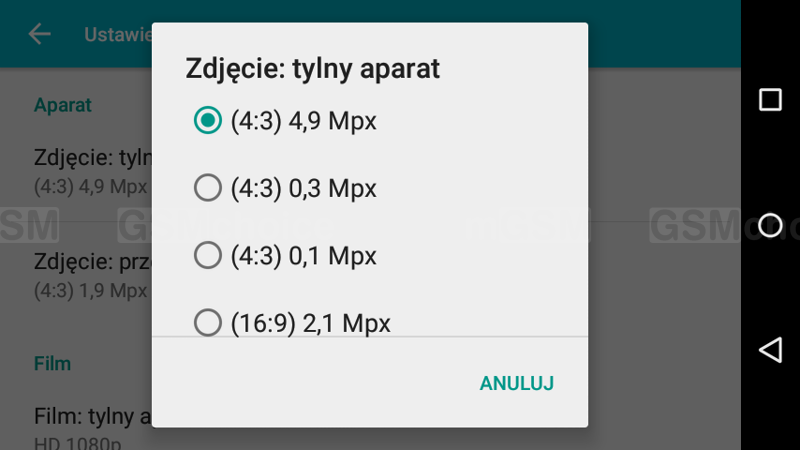Open the front camera photo setting (1,9 Mpx)

pos(90,275)
